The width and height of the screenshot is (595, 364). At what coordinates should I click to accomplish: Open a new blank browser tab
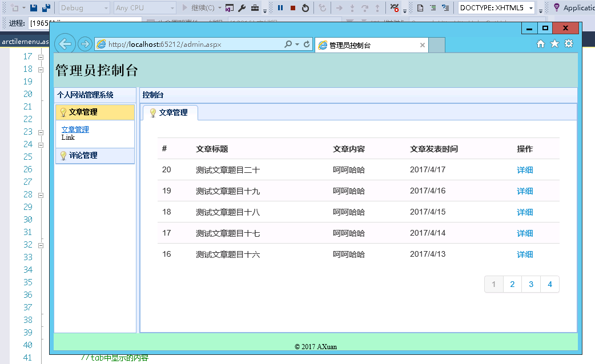(437, 45)
